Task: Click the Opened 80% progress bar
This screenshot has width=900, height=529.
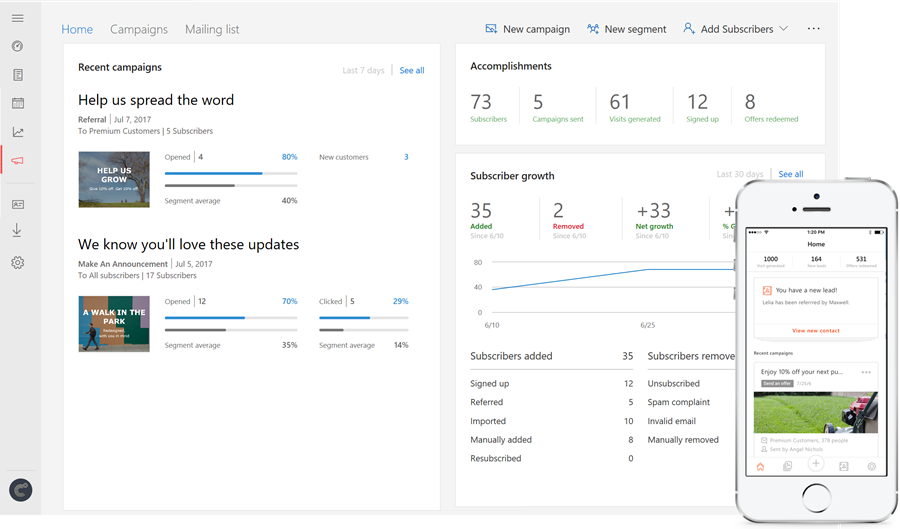Action: coord(231,173)
